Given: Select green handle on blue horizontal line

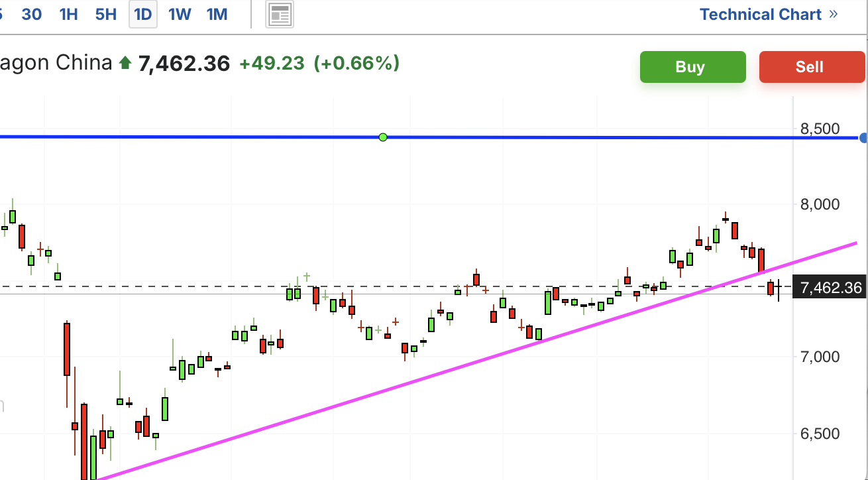Looking at the screenshot, I should click(383, 137).
